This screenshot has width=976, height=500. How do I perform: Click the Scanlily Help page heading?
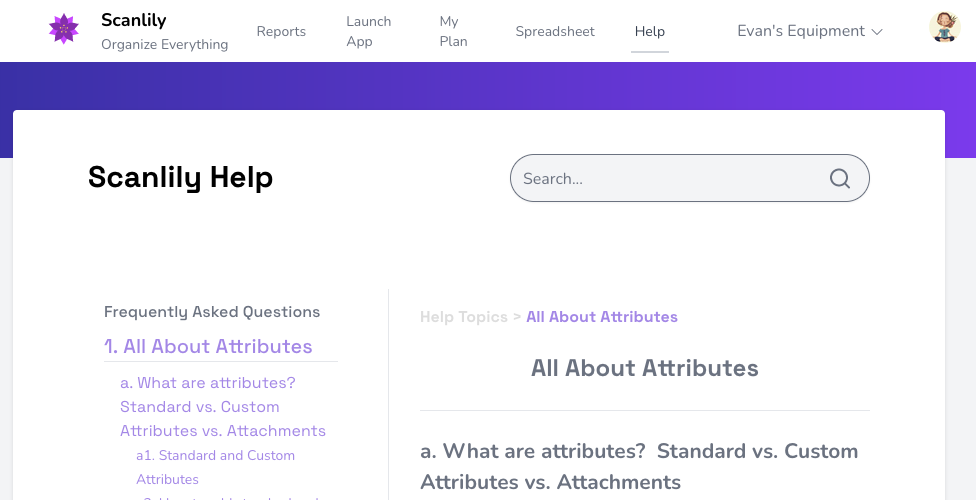point(181,177)
